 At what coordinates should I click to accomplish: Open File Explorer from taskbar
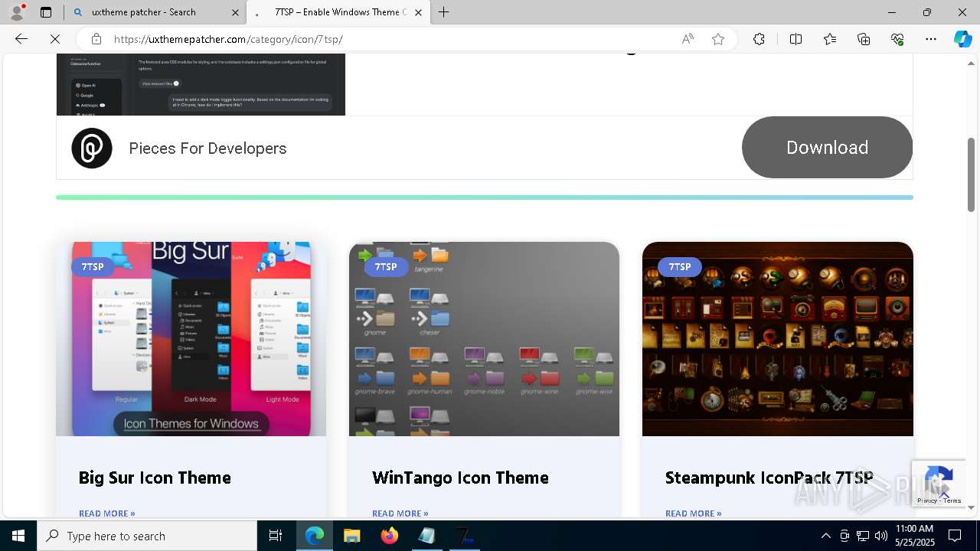[x=352, y=536]
